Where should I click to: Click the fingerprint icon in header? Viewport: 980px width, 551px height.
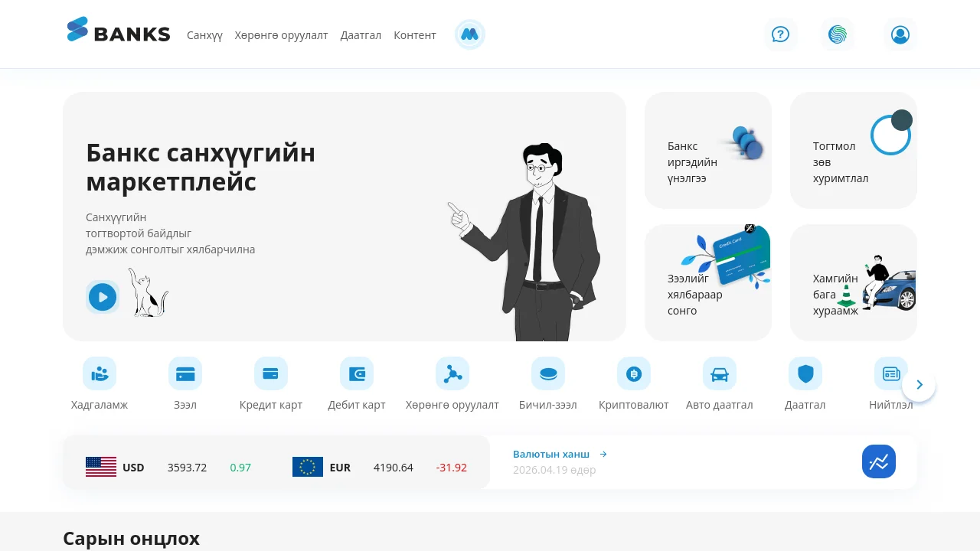click(838, 34)
